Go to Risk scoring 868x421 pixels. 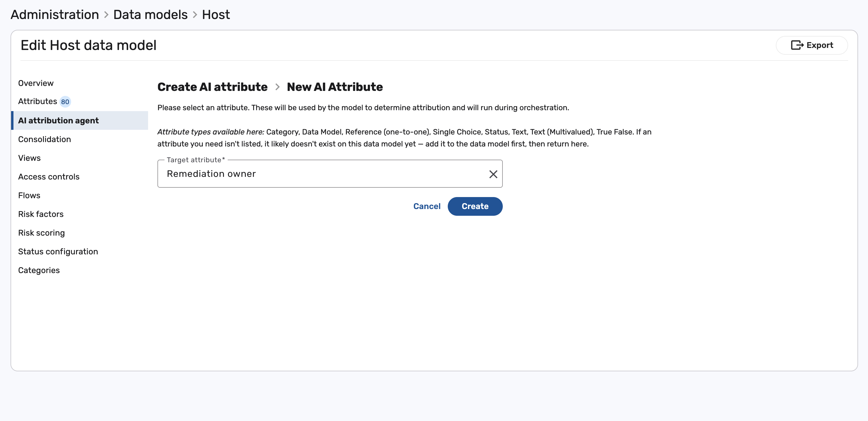point(42,233)
